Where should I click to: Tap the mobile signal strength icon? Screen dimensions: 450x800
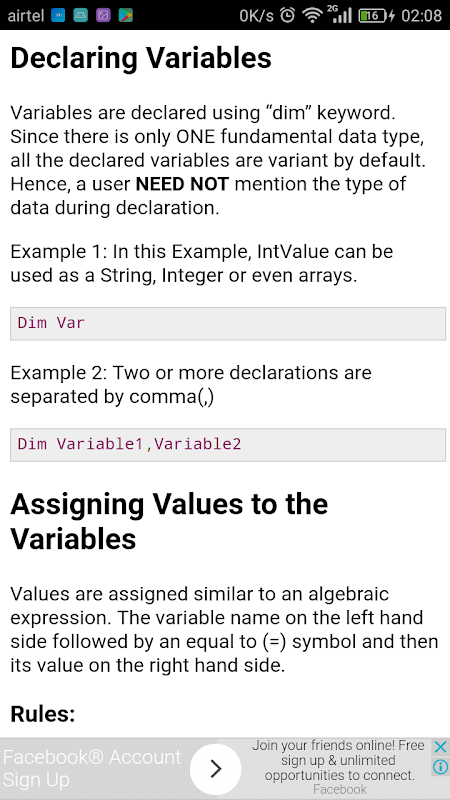340,15
